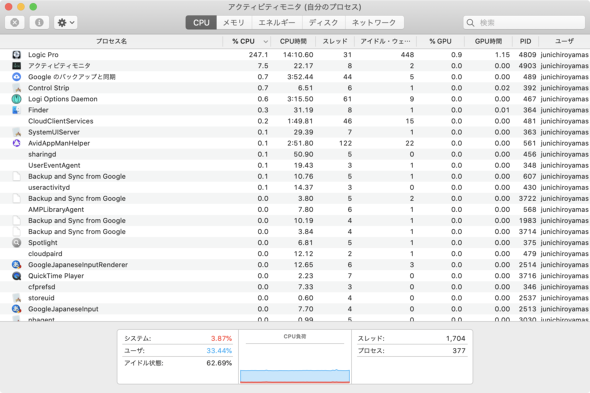Sort by the PID column header
This screenshot has height=393, width=590.
(x=525, y=41)
